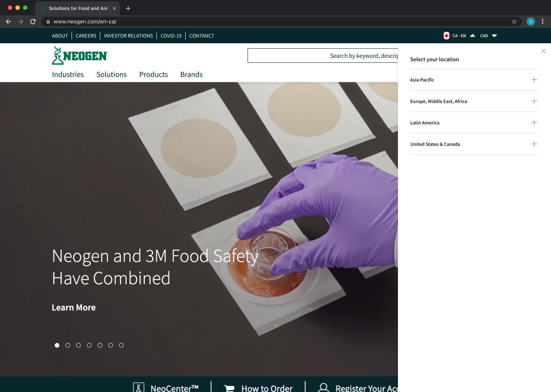Select the Solutions for Food browser tab
This screenshot has height=392, width=551.
point(78,8)
